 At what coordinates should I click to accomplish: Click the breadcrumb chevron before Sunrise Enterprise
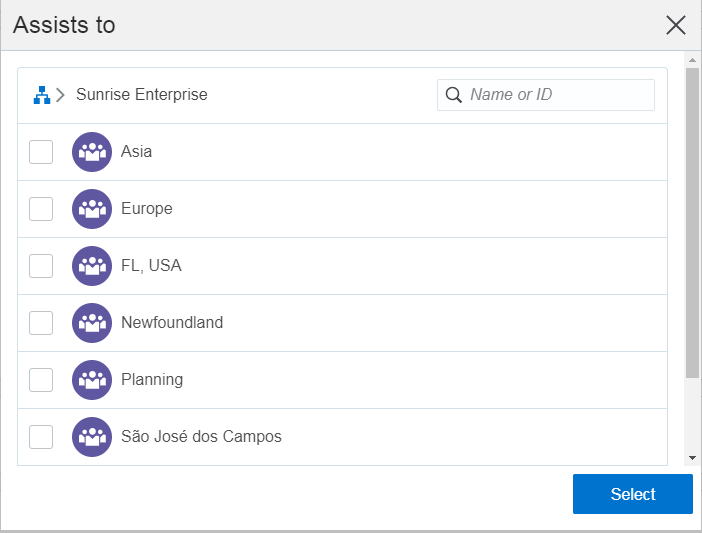point(61,95)
